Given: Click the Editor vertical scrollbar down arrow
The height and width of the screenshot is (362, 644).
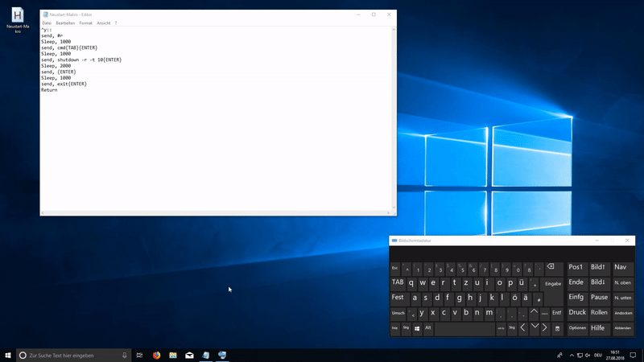Looking at the screenshot, I should 394,208.
